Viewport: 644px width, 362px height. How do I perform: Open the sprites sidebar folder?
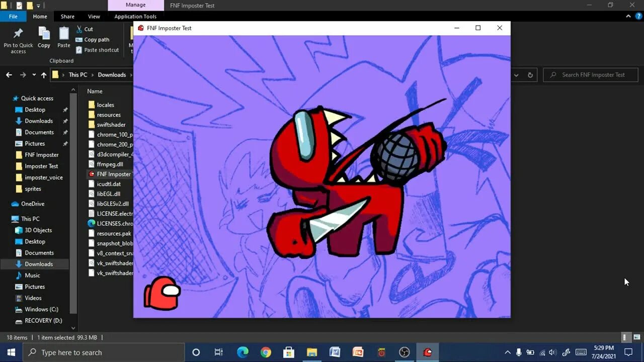33,189
